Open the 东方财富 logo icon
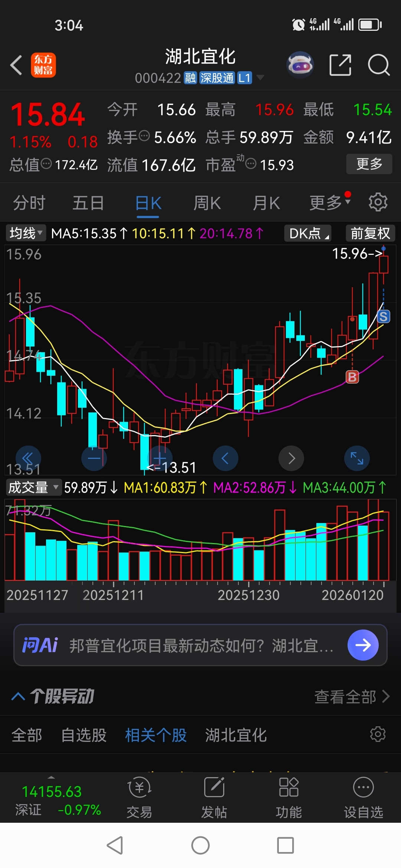The height and width of the screenshot is (868, 401). pos(43,65)
